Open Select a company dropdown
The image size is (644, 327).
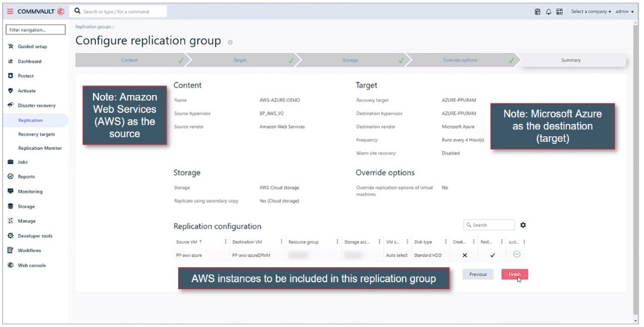[591, 12]
